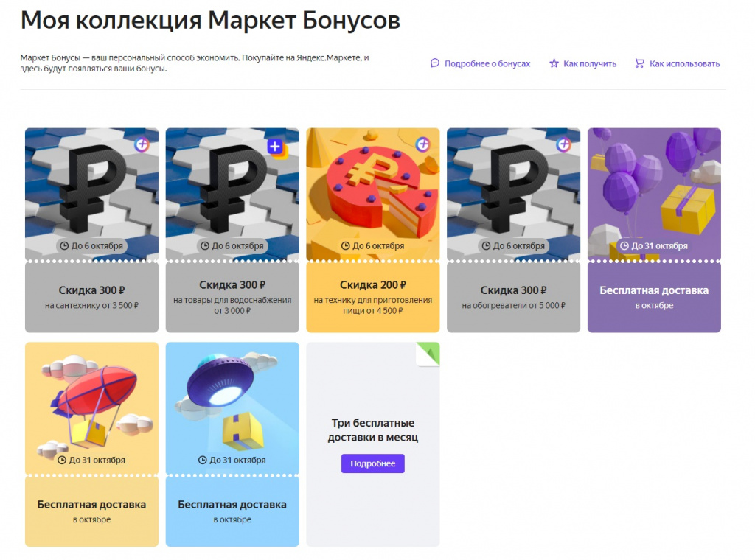Screen dimensions: 755x560
Task: Click the star icon beside Как получить
Action: click(x=554, y=63)
